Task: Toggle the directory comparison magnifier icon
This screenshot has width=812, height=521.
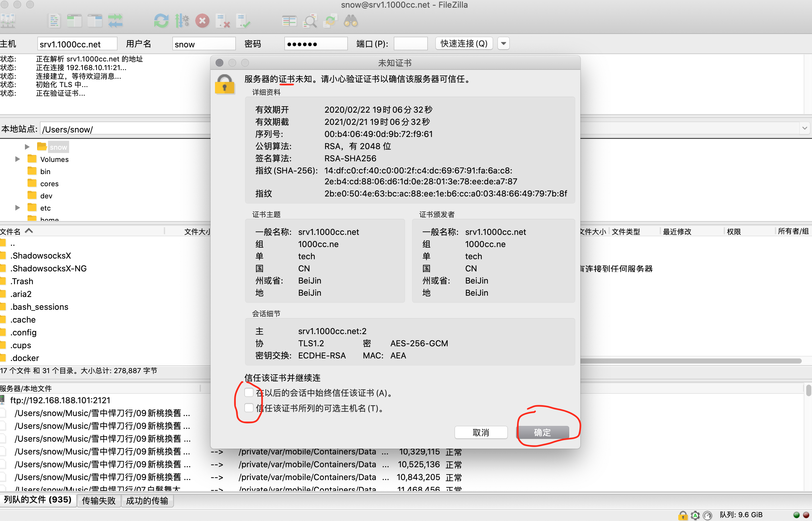Action: [x=310, y=21]
